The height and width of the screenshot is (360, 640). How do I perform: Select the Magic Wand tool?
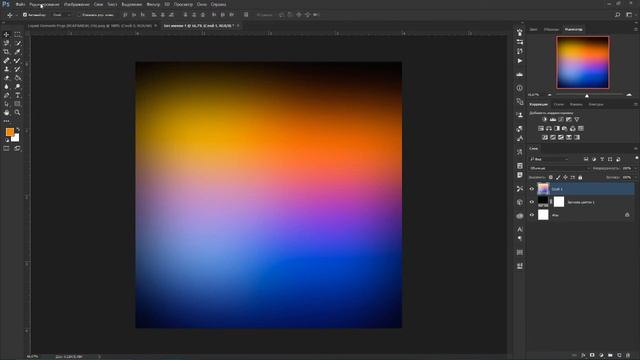click(x=18, y=43)
